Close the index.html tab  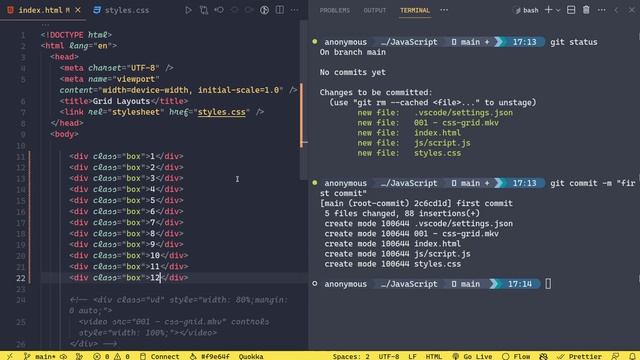point(78,10)
